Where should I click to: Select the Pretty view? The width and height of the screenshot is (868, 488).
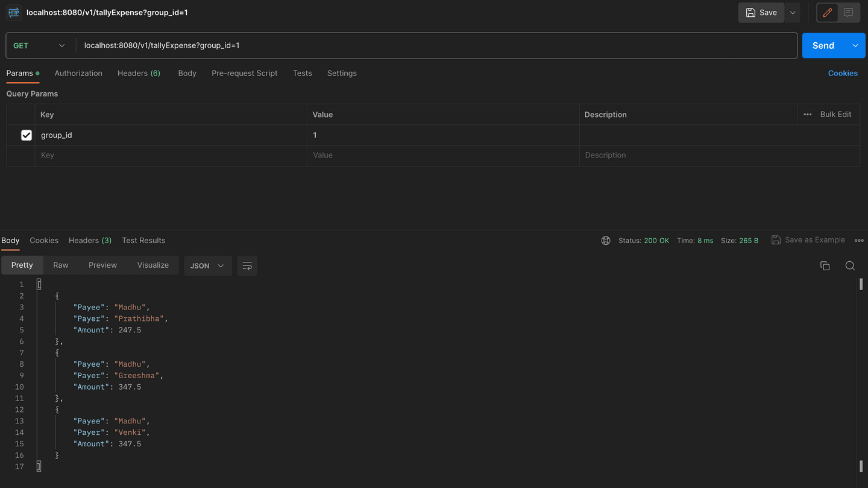(x=22, y=265)
